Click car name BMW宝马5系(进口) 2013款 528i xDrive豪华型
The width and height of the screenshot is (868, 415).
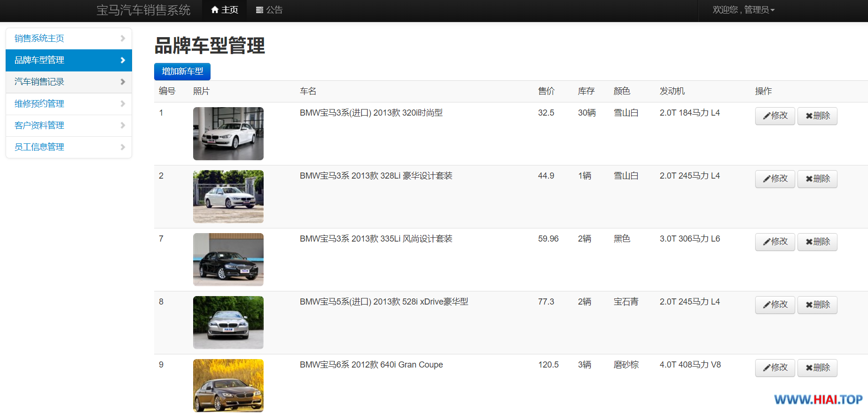384,302
